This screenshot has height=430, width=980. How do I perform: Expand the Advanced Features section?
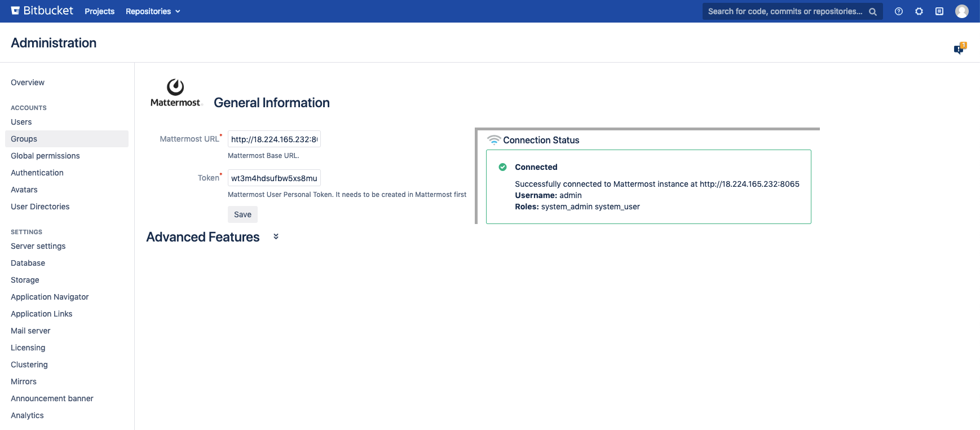click(276, 237)
